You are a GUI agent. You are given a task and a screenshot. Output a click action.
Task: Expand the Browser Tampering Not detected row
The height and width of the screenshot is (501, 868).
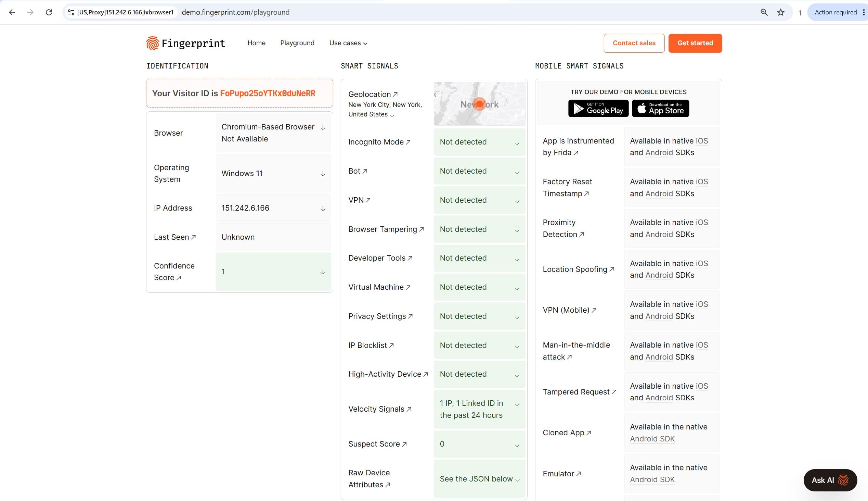480,229
